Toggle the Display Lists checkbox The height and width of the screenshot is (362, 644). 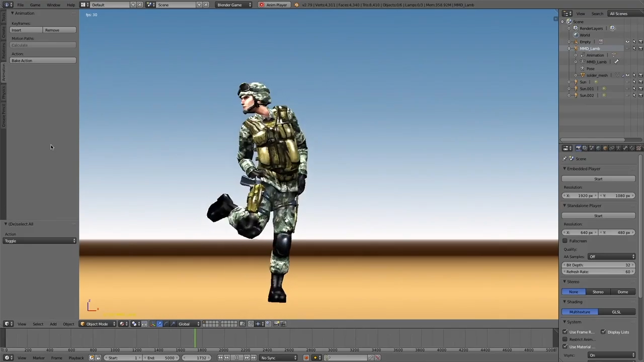tap(603, 332)
